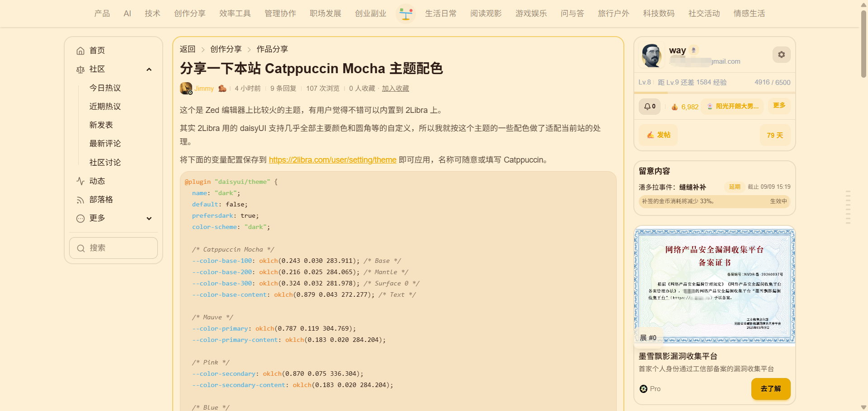Click the 去了解 button

tap(771, 389)
